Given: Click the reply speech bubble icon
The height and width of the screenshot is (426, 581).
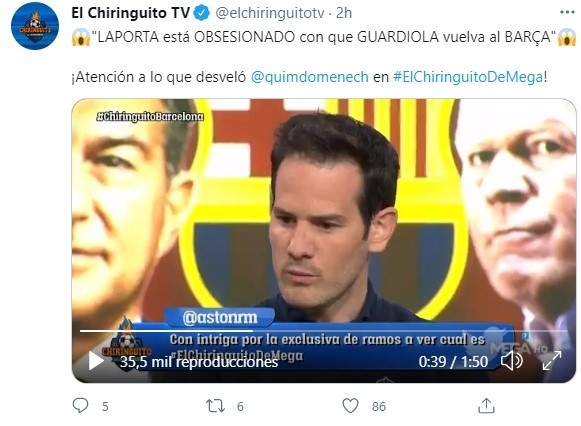Looking at the screenshot, I should 80,406.
